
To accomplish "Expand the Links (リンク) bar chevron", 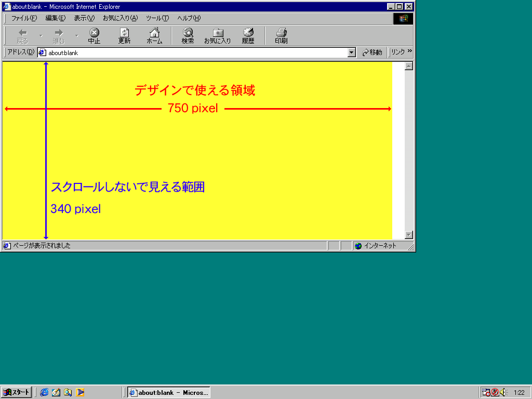I will pyautogui.click(x=410, y=51).
